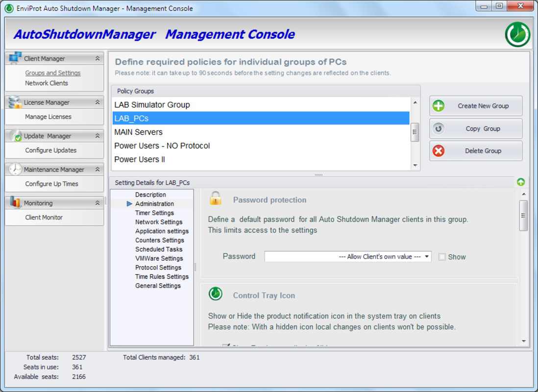Collapse the Maintenance Manager section

coord(98,169)
